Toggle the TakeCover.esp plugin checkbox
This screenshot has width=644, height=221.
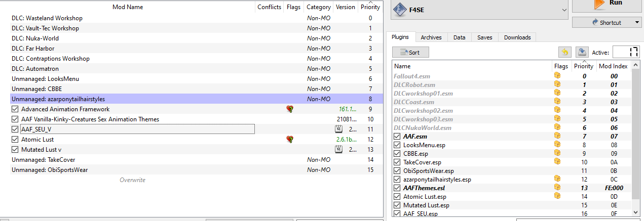[x=397, y=162]
